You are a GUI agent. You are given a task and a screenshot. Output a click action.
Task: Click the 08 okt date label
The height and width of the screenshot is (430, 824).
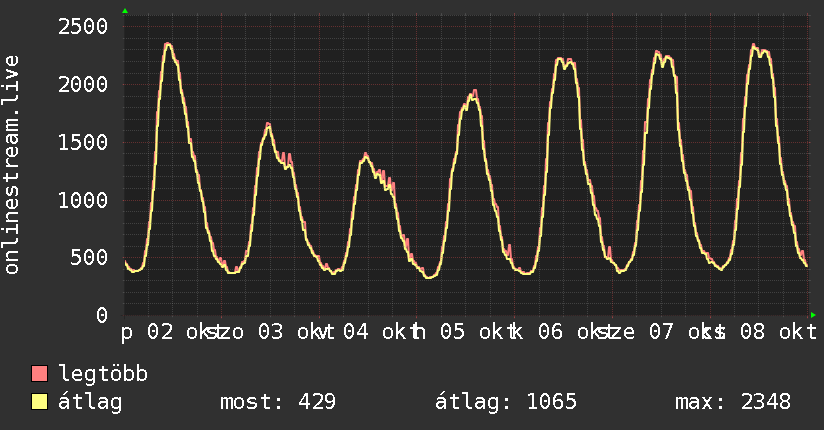(x=779, y=332)
